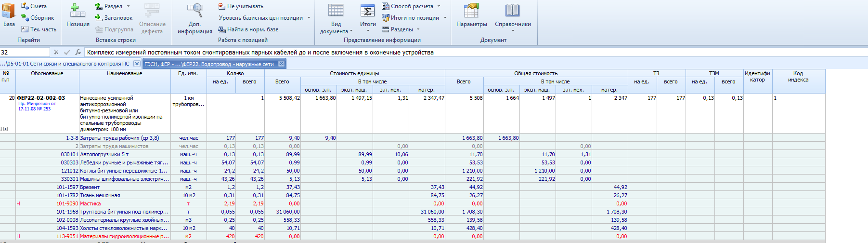Open the Раздел dropdown arrow
Viewport: 868px width, 243px height.
click(129, 6)
